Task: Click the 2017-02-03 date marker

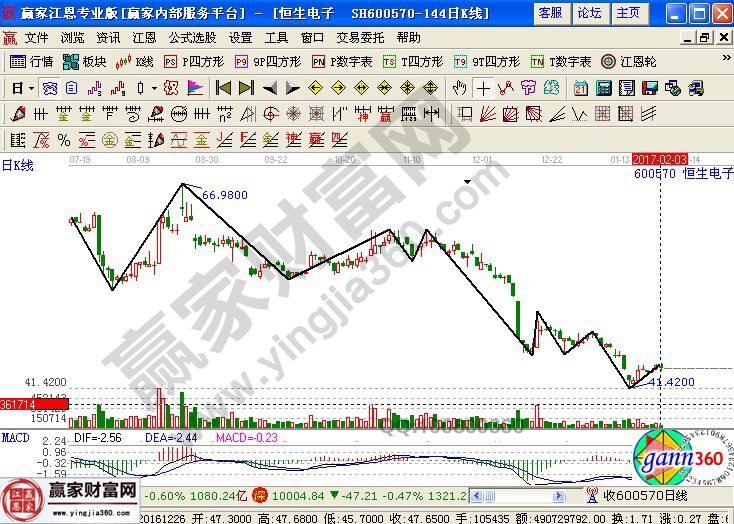Action: [x=660, y=159]
